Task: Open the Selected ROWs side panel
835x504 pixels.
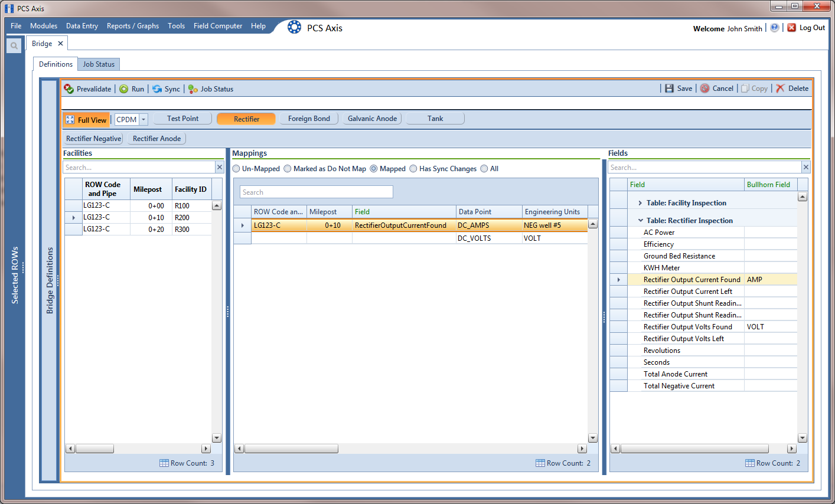Action: pyautogui.click(x=15, y=275)
